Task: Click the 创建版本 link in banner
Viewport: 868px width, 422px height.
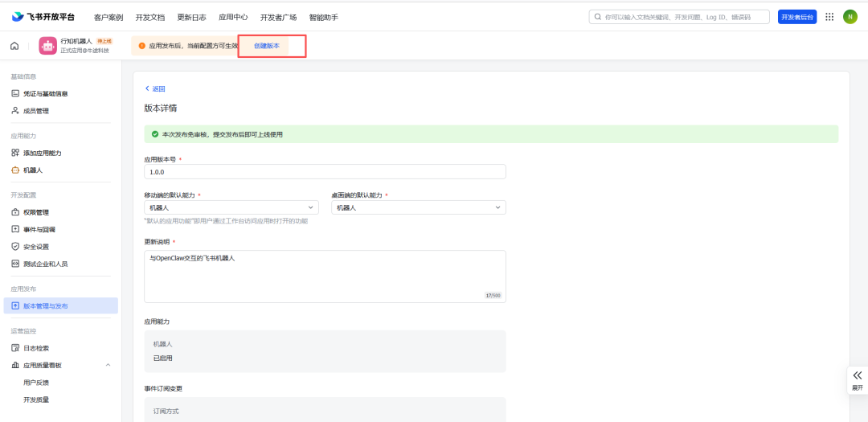Action: (267, 46)
